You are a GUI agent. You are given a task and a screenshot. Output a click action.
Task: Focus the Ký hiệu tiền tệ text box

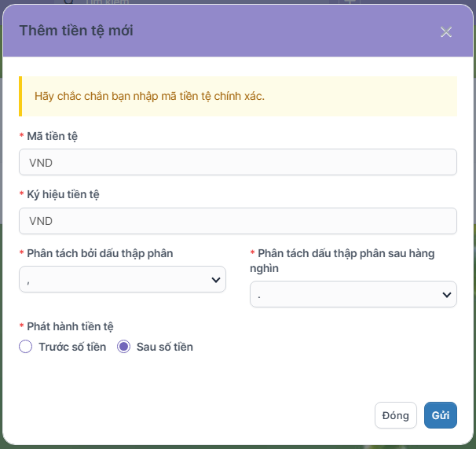coord(237,221)
